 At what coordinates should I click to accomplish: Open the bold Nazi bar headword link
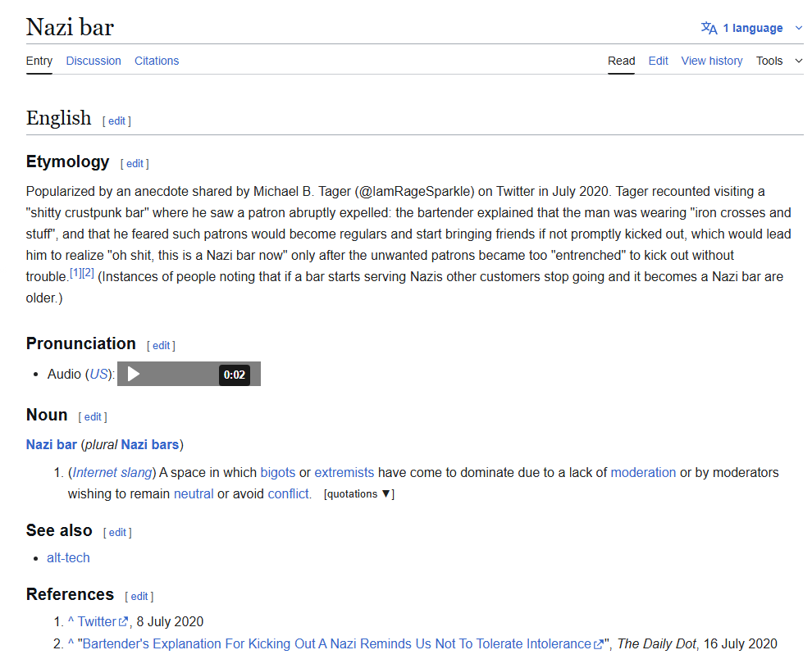[x=52, y=445]
